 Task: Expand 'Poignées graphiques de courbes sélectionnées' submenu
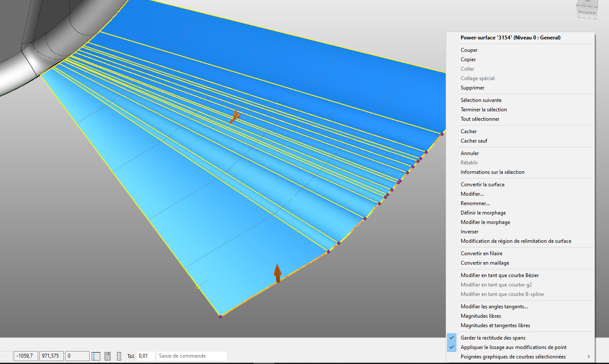[x=520, y=357]
